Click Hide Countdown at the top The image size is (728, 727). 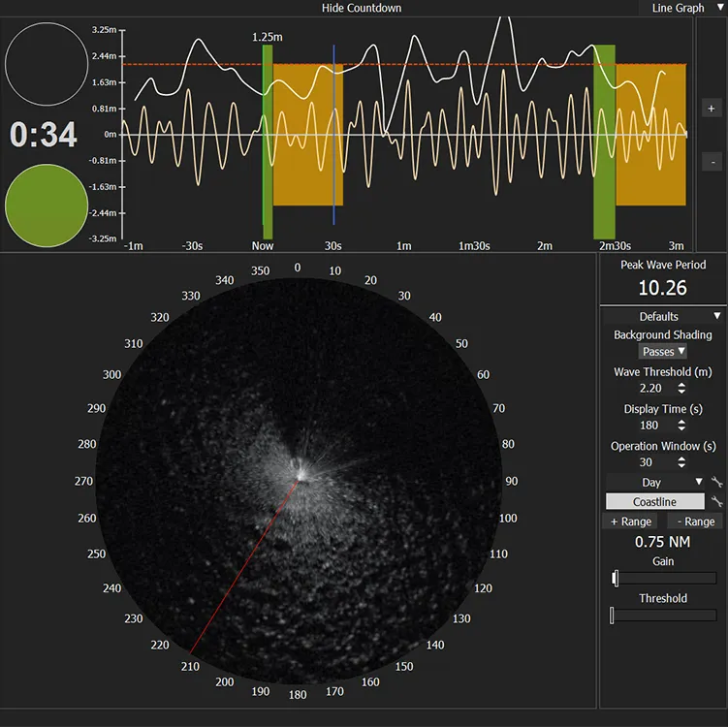click(362, 8)
